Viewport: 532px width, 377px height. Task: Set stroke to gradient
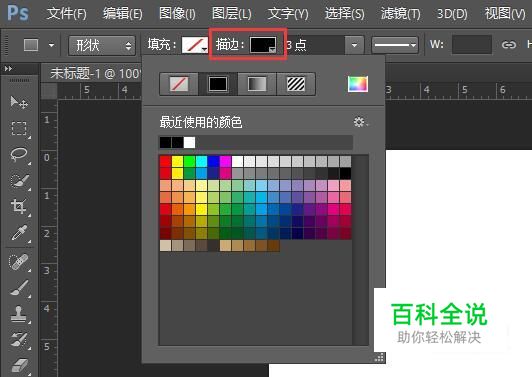click(x=257, y=84)
